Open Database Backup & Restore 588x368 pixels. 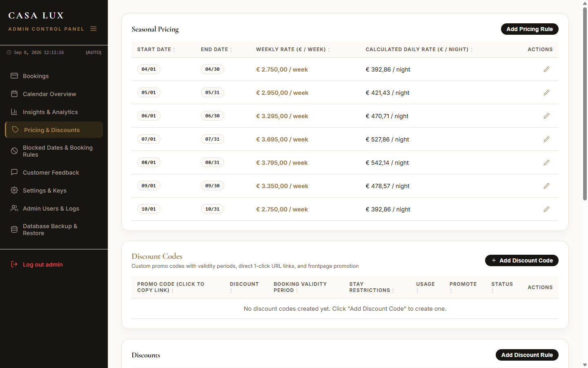(54, 229)
